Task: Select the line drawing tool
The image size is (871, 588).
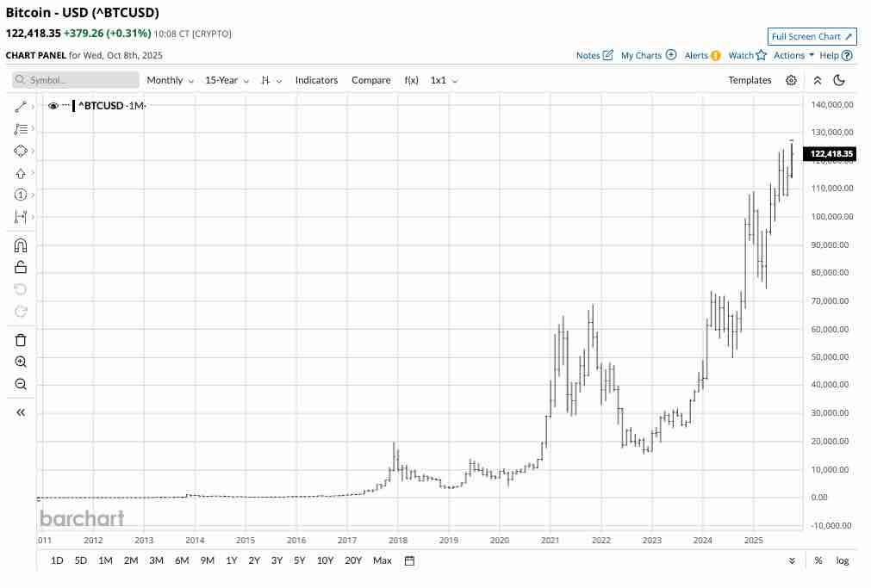Action: [x=21, y=107]
